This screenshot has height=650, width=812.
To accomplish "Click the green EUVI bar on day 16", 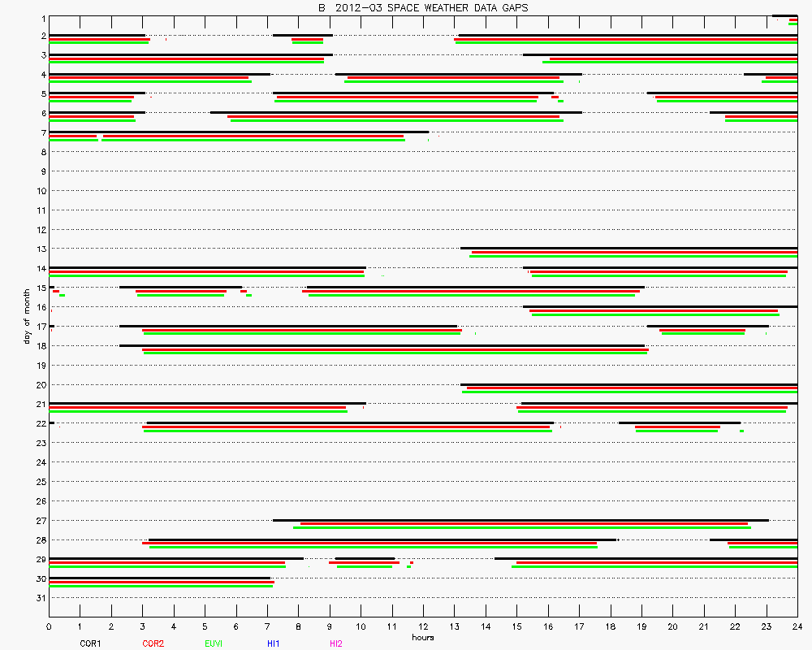I will pos(655,314).
